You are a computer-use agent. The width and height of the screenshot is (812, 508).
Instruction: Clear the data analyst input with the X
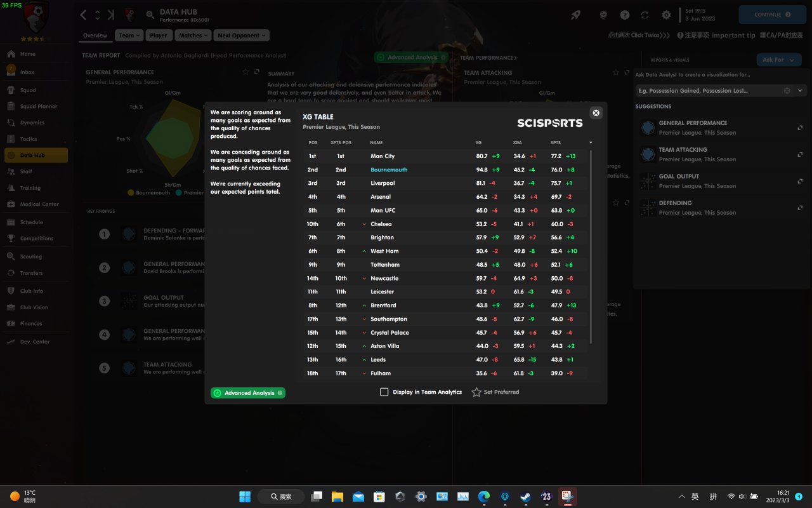787,91
